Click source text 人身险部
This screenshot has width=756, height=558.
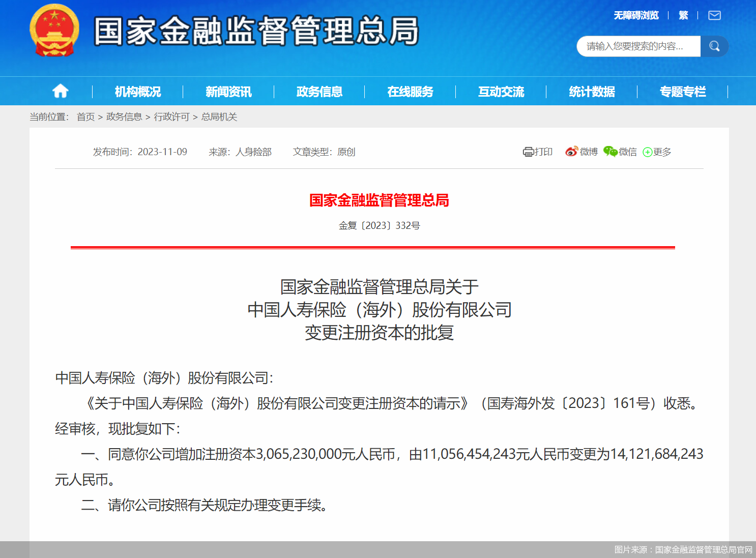click(253, 152)
